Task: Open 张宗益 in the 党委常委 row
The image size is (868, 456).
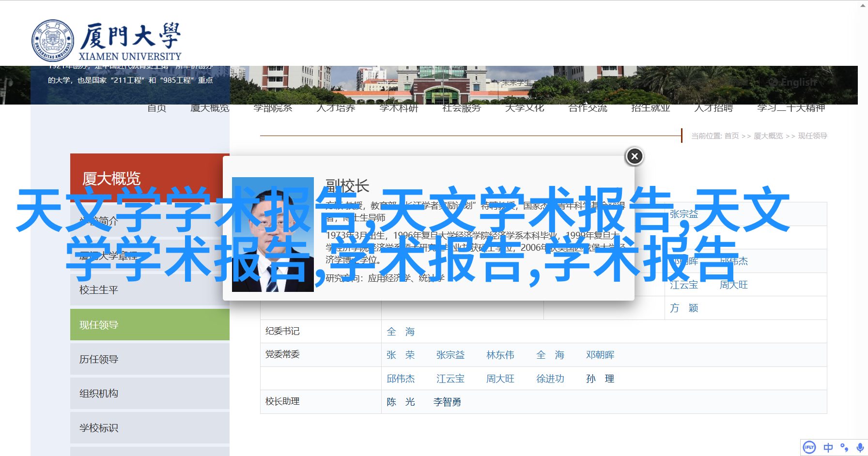Action: coord(450,355)
